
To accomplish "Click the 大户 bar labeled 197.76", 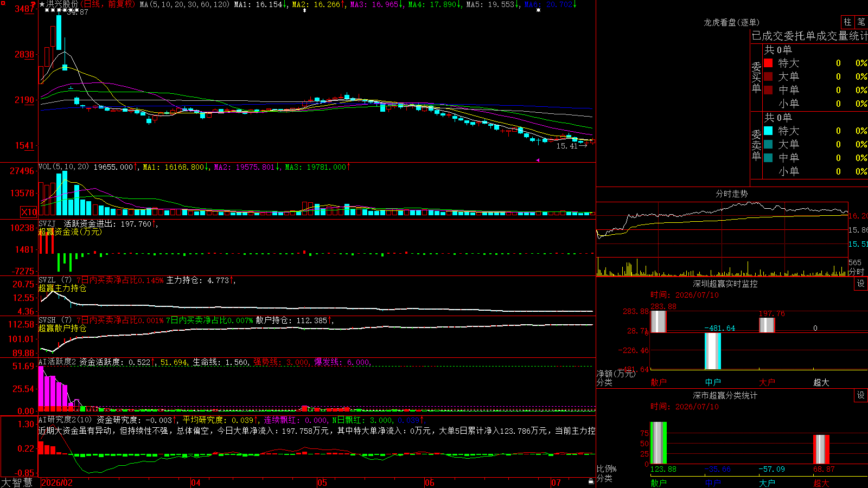I will point(767,325).
